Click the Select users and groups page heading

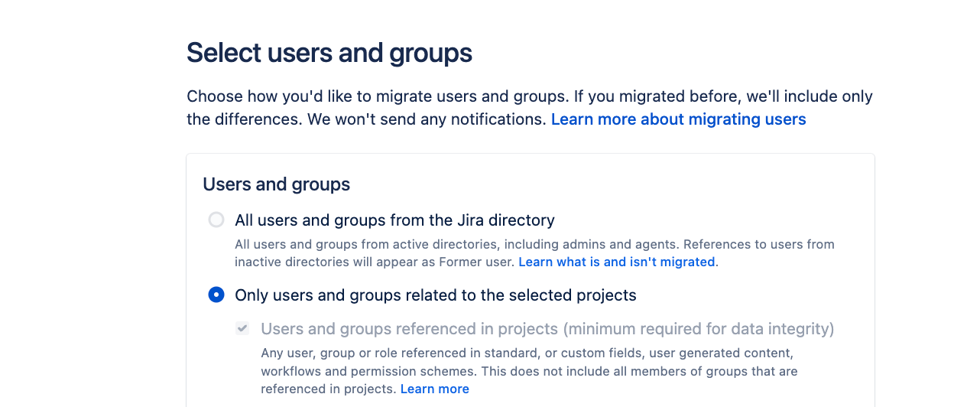[329, 53]
